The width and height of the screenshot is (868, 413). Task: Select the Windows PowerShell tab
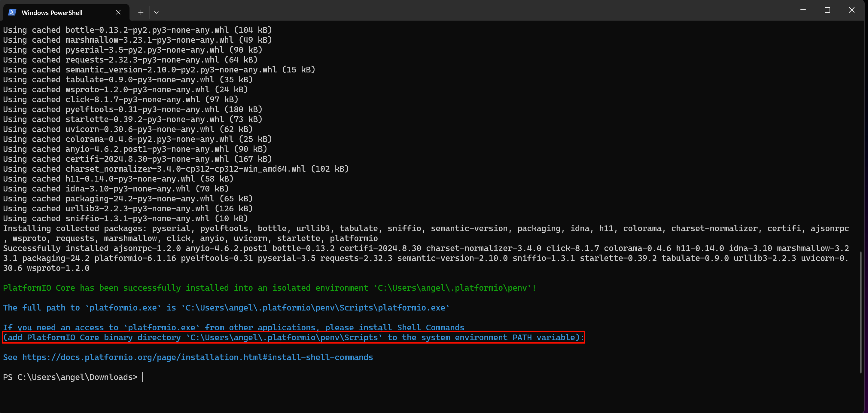pyautogui.click(x=52, y=13)
